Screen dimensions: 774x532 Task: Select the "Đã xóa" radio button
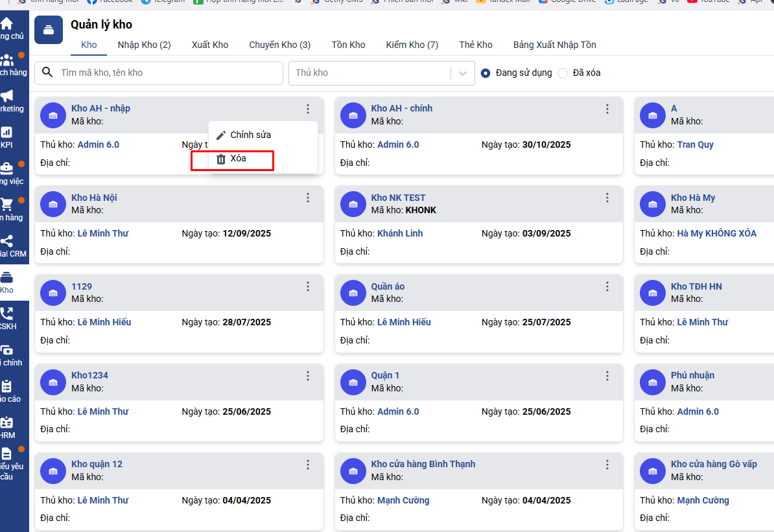(x=563, y=73)
